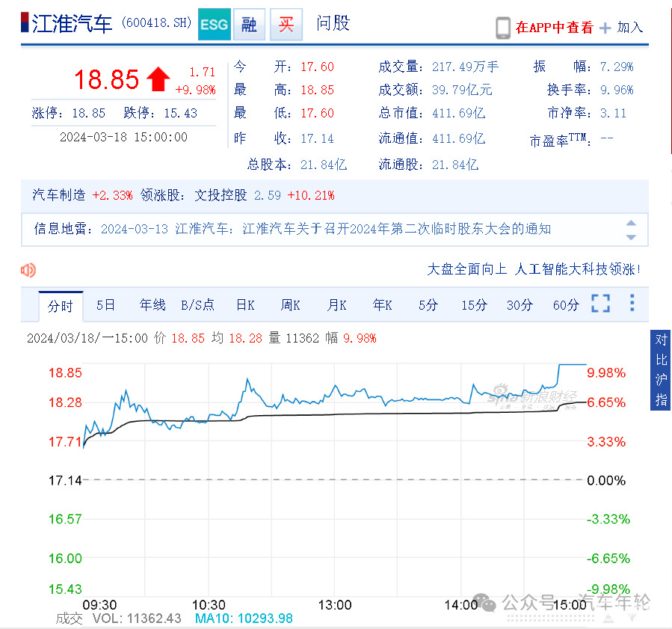Click the 成交额 value 39.79亿元
672x629 pixels.
[x=462, y=90]
